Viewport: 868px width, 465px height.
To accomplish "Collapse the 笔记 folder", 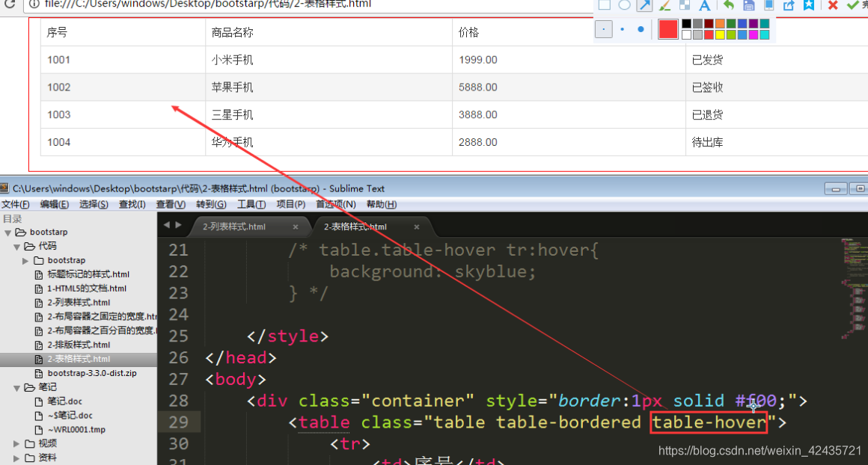I will [x=17, y=387].
